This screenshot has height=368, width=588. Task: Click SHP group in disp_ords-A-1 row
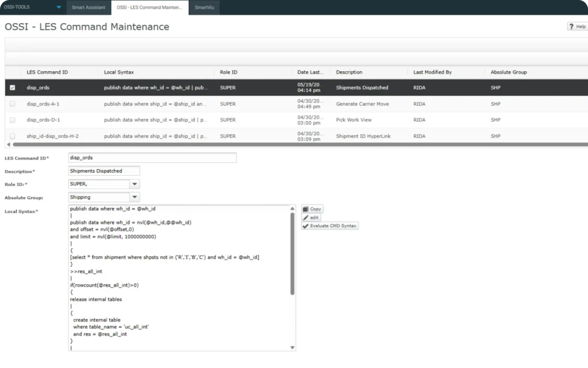(496, 104)
